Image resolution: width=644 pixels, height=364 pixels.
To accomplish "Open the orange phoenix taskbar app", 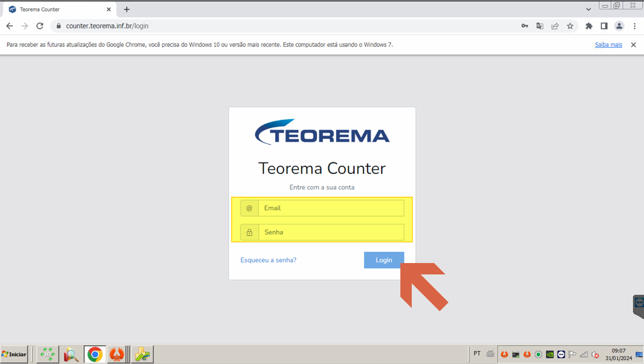I will (117, 355).
